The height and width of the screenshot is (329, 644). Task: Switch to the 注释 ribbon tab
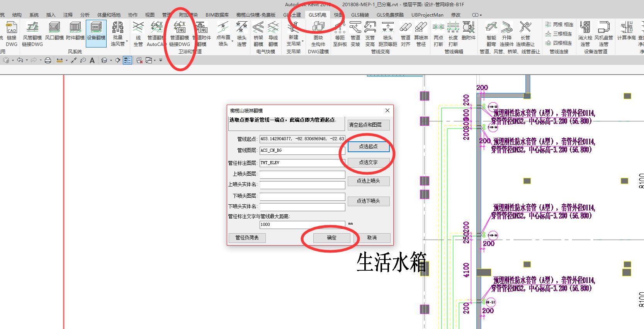click(x=68, y=15)
